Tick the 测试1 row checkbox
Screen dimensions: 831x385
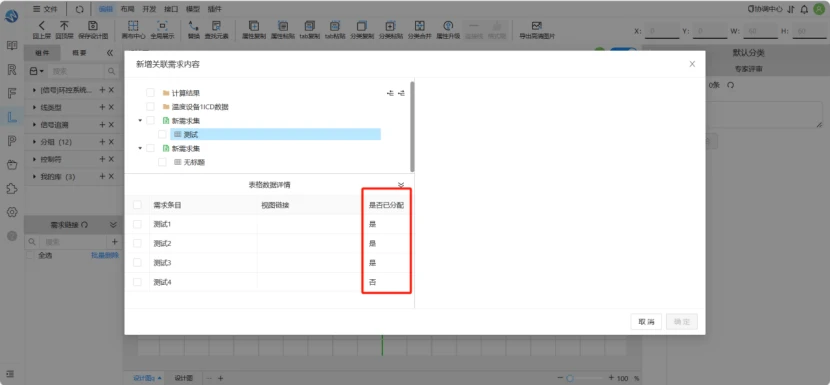[x=137, y=224]
